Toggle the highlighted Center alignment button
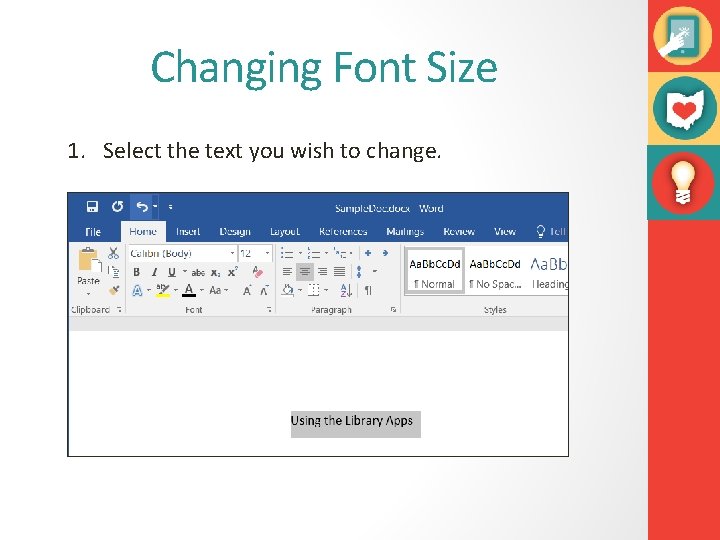The height and width of the screenshot is (540, 720). [305, 272]
